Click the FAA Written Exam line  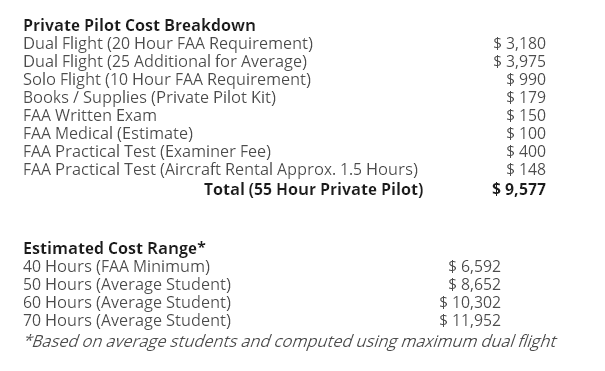tap(90, 115)
